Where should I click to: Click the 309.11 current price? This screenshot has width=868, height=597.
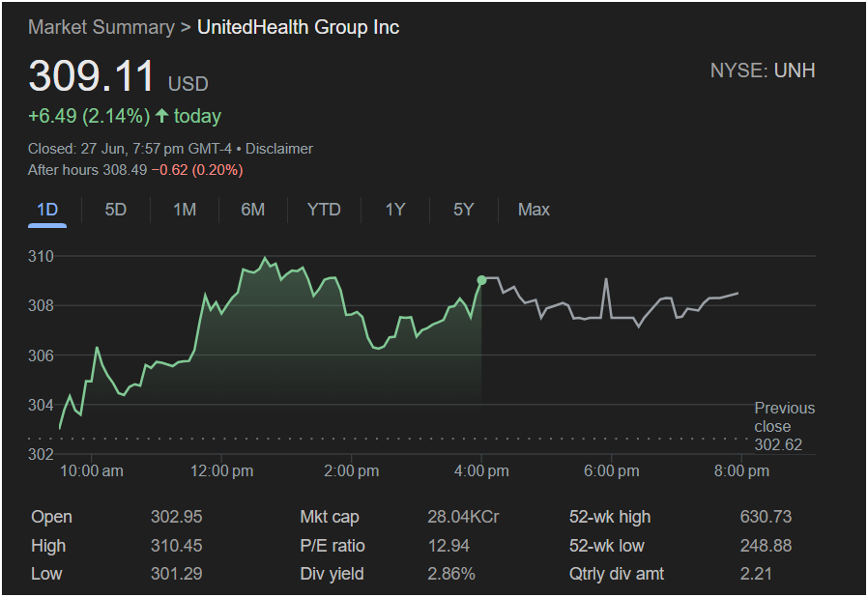tap(91, 75)
